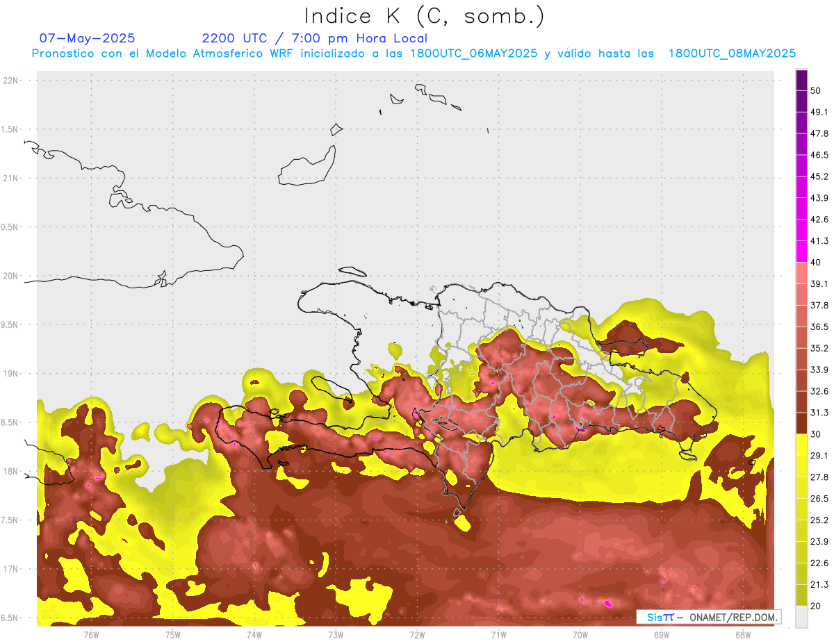Screen dimensions: 834x644
Task: Click the 76W longitude label
Action: pos(91,634)
